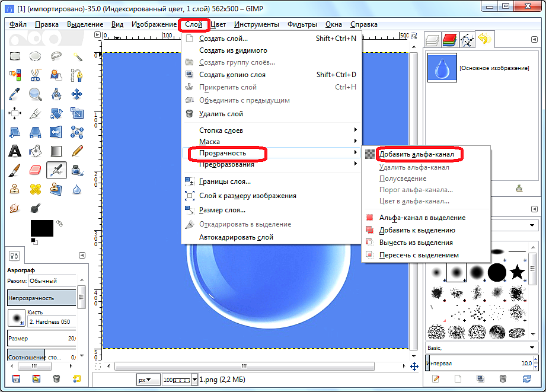Click the horizontal canvas scrollbar

pyautogui.click(x=244, y=366)
